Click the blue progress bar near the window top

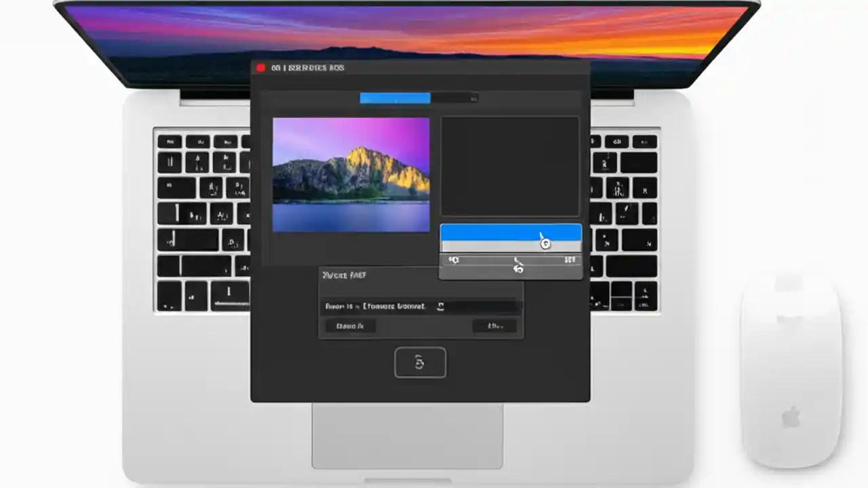[395, 98]
